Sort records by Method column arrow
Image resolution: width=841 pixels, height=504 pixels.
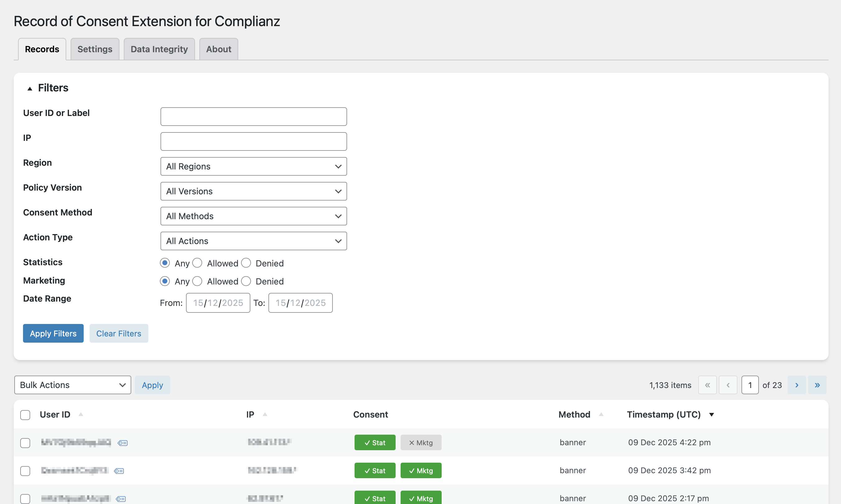tap(601, 414)
